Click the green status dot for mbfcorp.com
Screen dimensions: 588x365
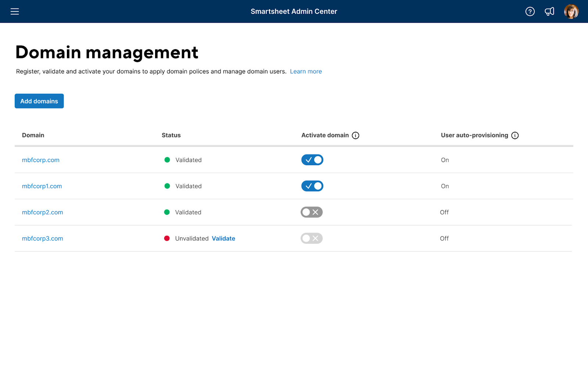pyautogui.click(x=167, y=160)
